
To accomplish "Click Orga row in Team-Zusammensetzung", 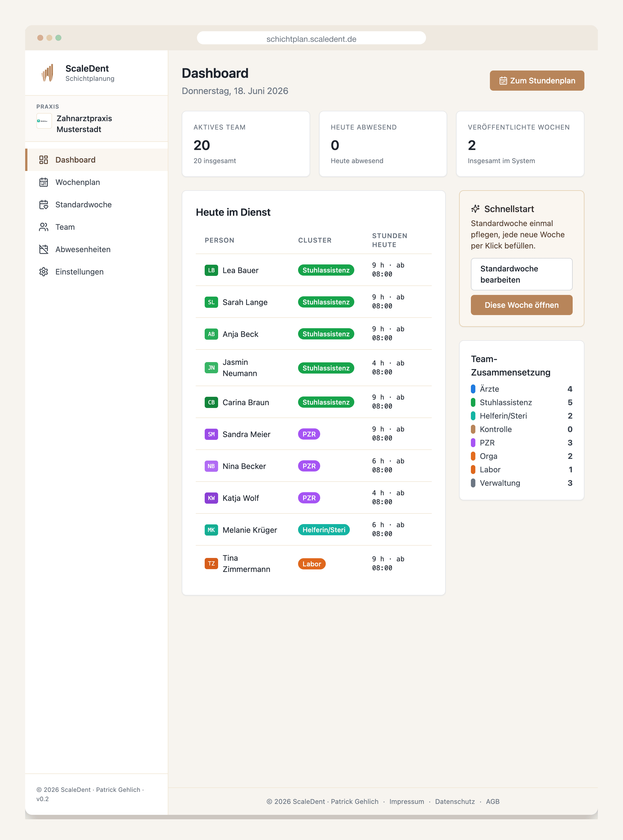I will (x=521, y=456).
